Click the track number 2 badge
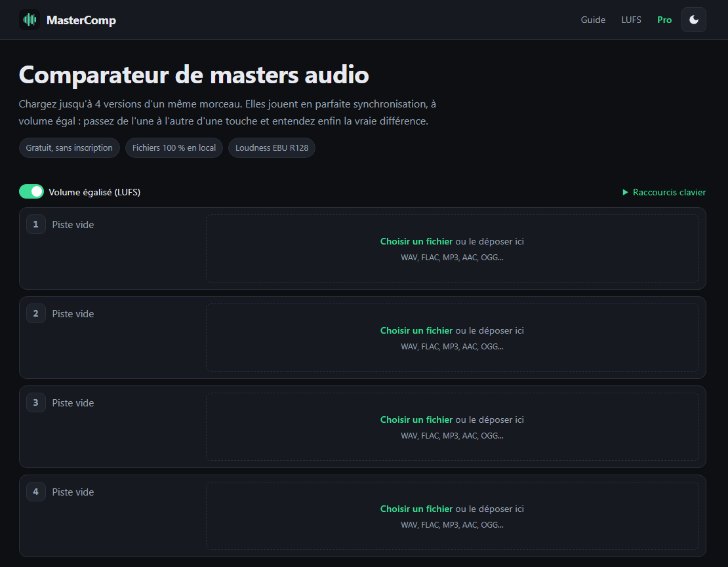The width and height of the screenshot is (728, 567). (x=36, y=314)
